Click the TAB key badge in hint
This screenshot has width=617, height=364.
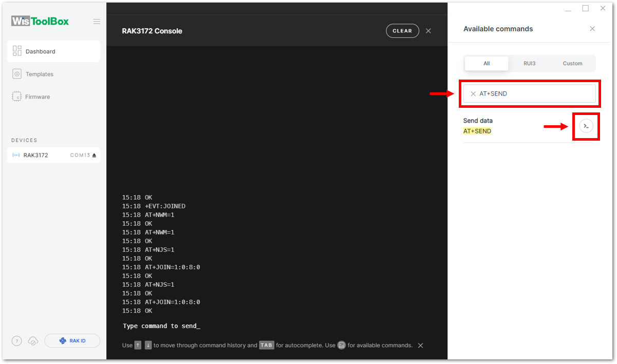click(267, 346)
